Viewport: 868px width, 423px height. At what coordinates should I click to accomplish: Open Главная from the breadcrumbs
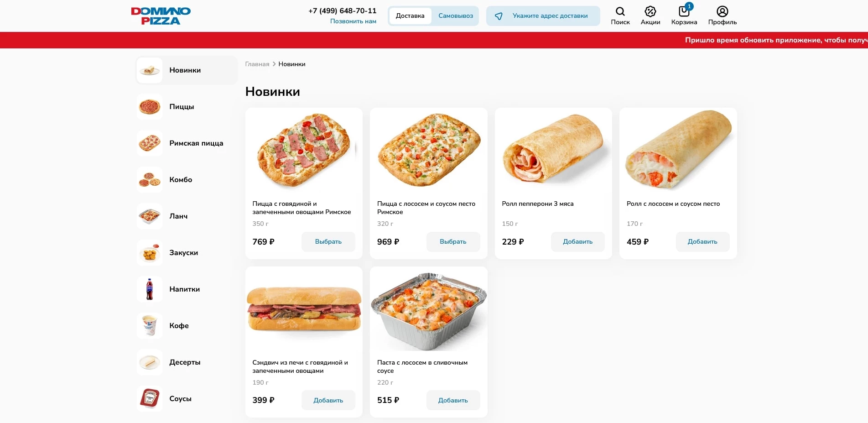[x=257, y=64]
